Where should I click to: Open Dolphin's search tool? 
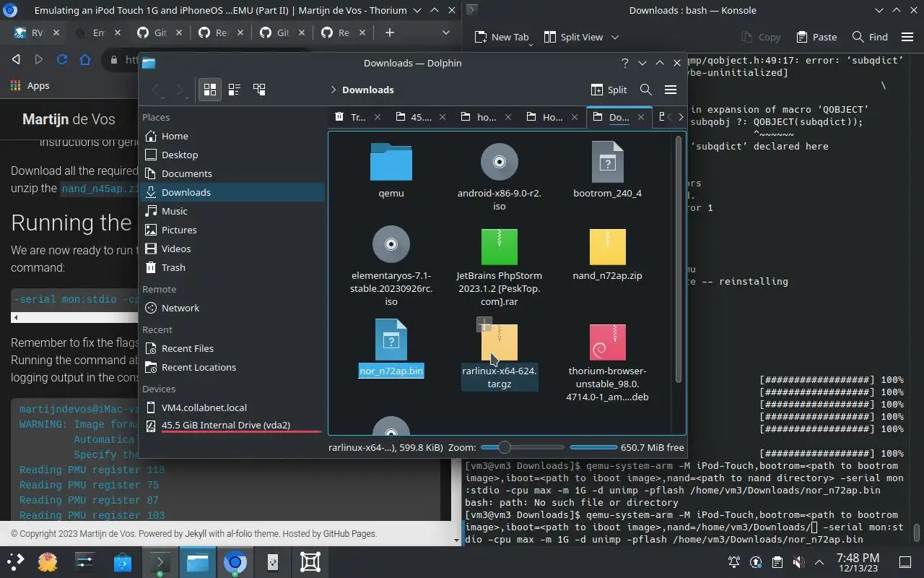coord(646,90)
